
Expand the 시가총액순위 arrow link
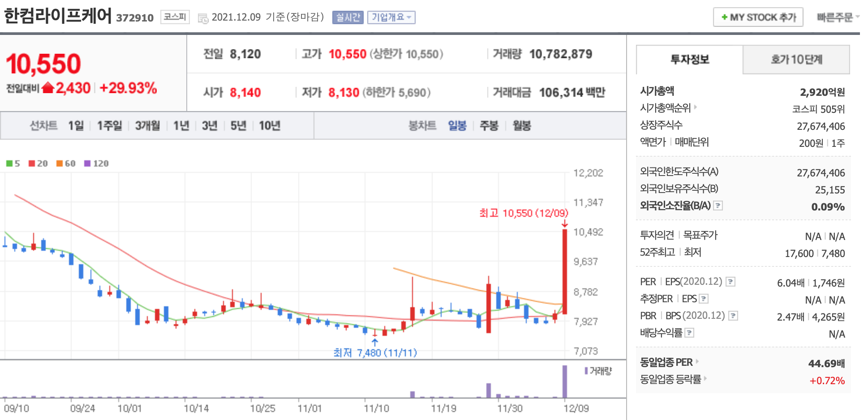696,107
